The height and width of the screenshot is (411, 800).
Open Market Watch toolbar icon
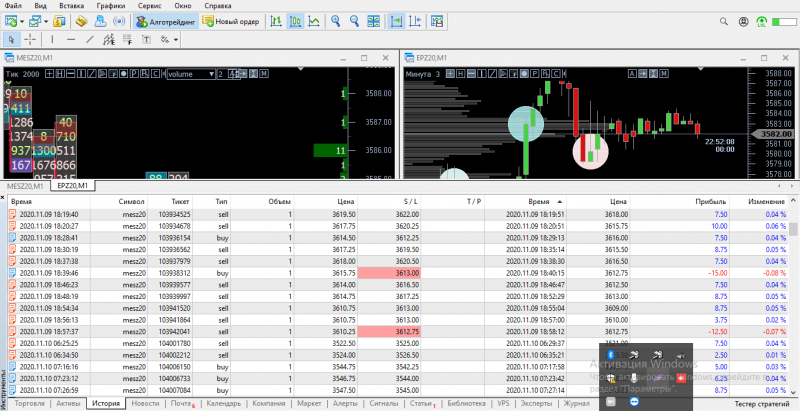tap(60, 21)
